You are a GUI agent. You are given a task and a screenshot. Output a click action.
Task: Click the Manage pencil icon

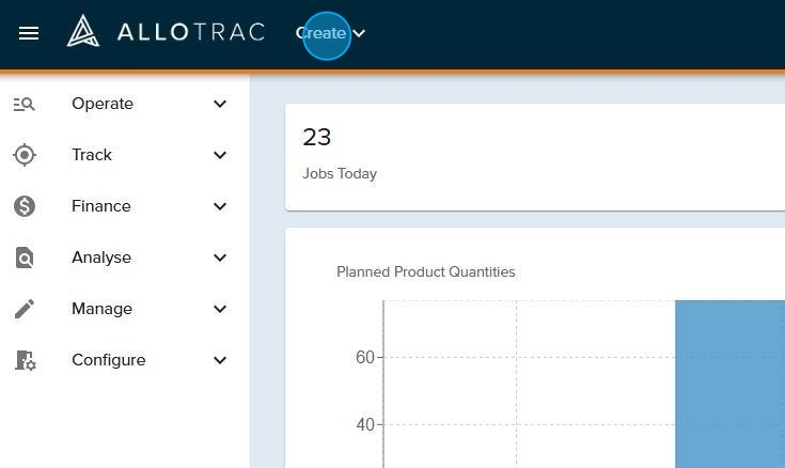pyautogui.click(x=24, y=309)
